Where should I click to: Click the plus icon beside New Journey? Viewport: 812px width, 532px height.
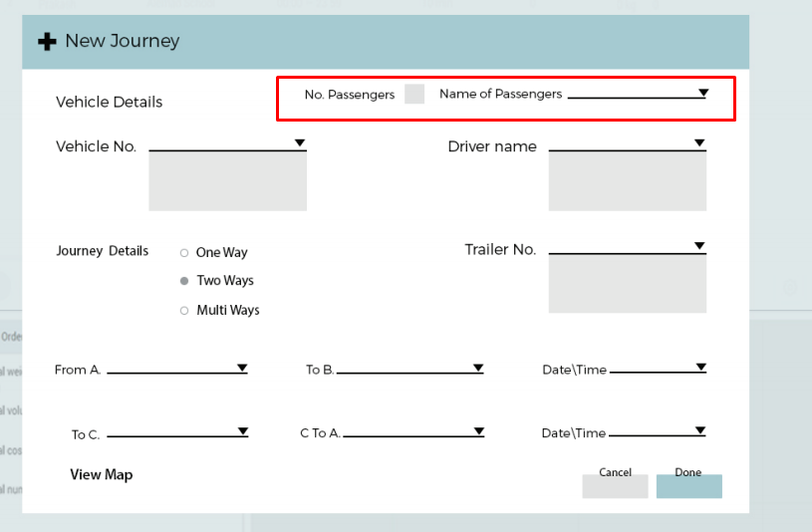point(46,42)
